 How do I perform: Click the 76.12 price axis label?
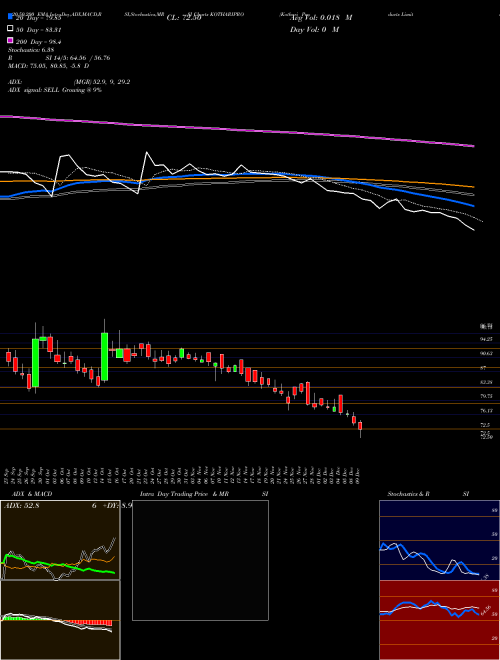click(487, 411)
